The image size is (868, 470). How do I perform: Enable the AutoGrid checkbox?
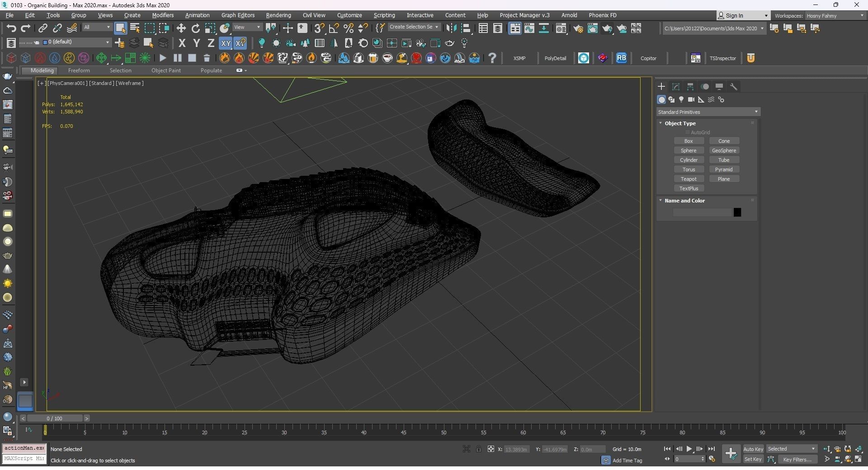click(x=688, y=132)
